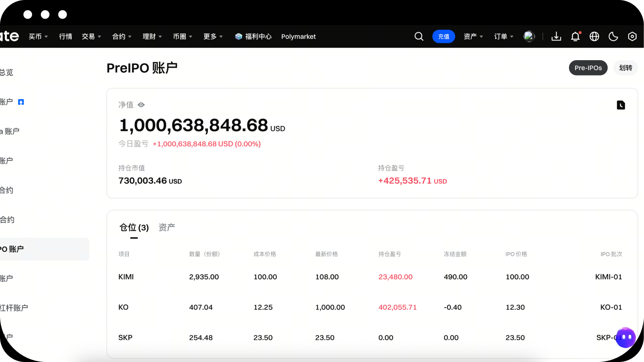Expand the 更多 dropdown menu

[x=213, y=37]
